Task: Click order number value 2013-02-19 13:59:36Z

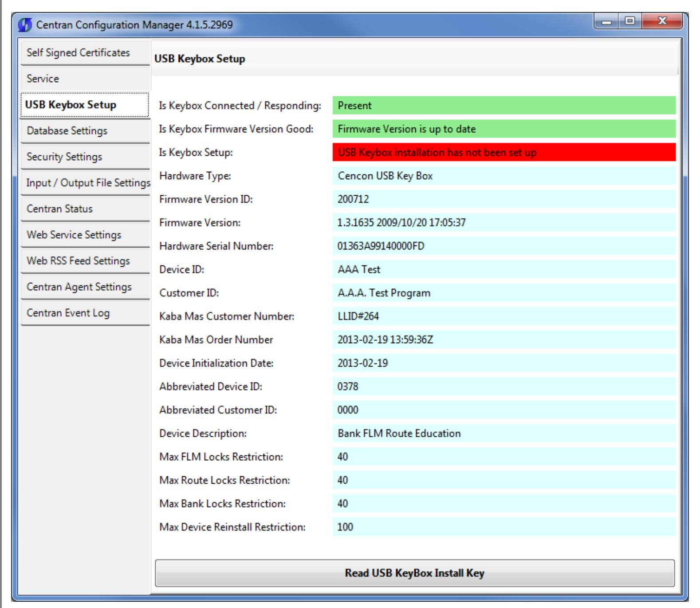Action: [x=504, y=340]
